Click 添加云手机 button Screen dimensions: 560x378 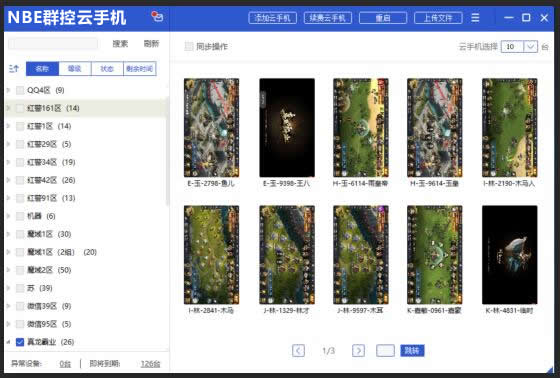click(x=272, y=18)
